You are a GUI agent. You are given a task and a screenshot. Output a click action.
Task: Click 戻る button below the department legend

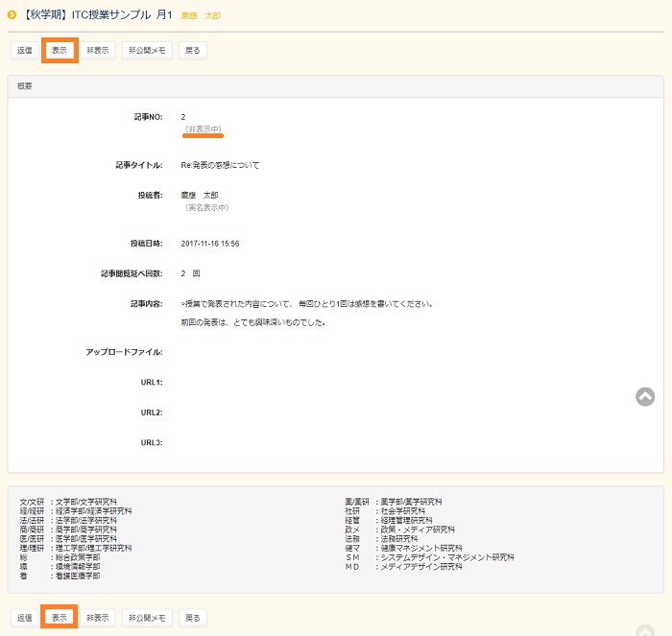193,618
